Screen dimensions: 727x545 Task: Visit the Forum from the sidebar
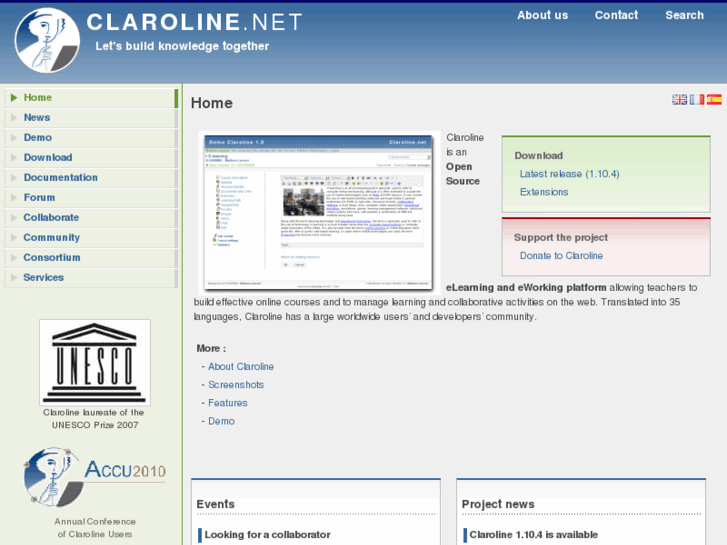point(91,198)
